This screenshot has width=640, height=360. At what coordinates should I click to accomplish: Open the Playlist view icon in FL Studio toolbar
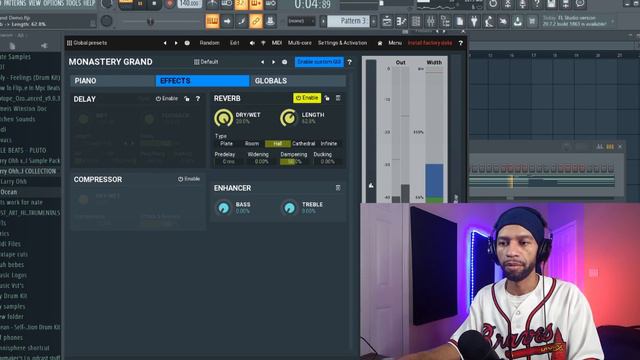click(387, 21)
